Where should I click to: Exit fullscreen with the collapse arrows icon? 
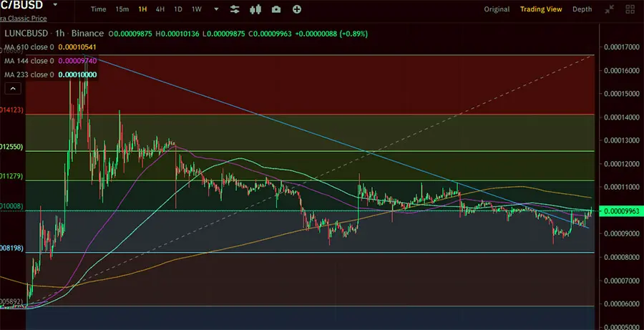[x=609, y=9]
